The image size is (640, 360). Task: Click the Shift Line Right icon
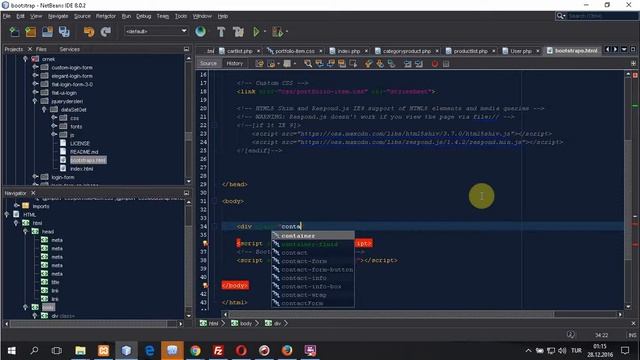coord(419,64)
